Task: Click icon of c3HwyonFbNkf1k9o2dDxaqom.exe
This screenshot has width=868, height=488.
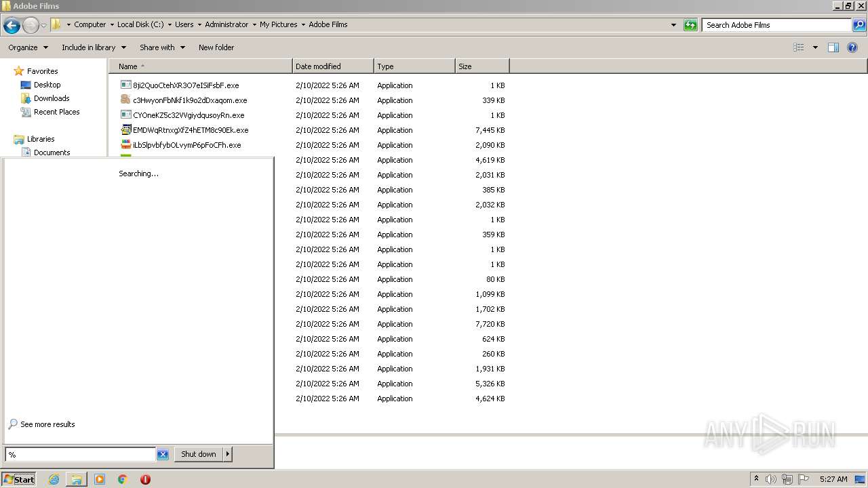Action: tap(125, 100)
